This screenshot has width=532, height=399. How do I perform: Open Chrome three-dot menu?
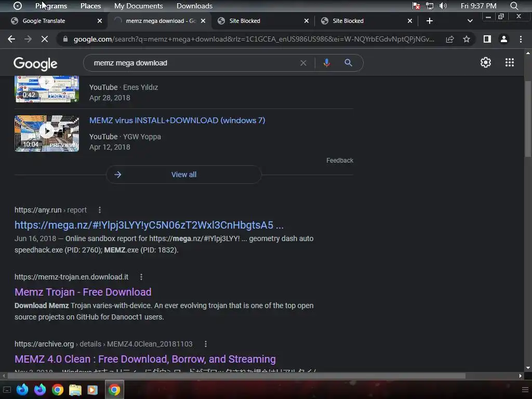(521, 39)
